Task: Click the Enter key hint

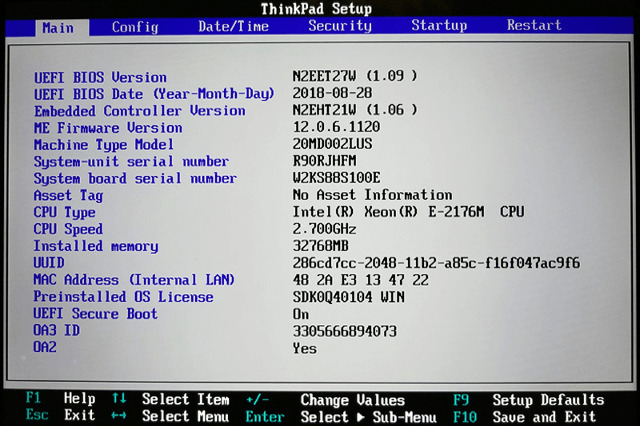Action: [265, 417]
